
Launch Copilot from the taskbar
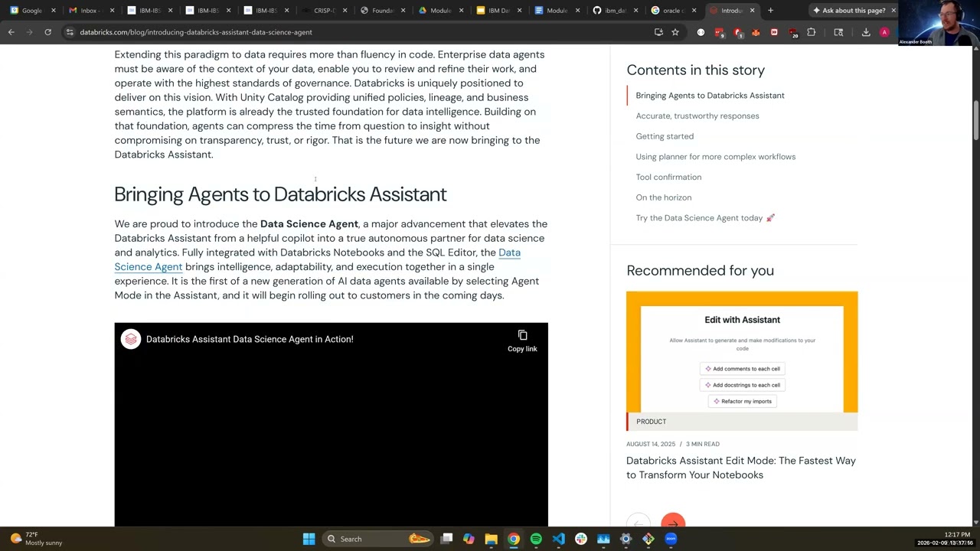469,539
